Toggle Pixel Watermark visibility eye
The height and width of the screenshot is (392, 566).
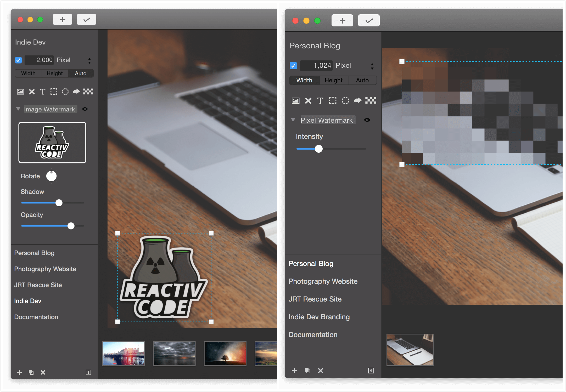coord(367,120)
